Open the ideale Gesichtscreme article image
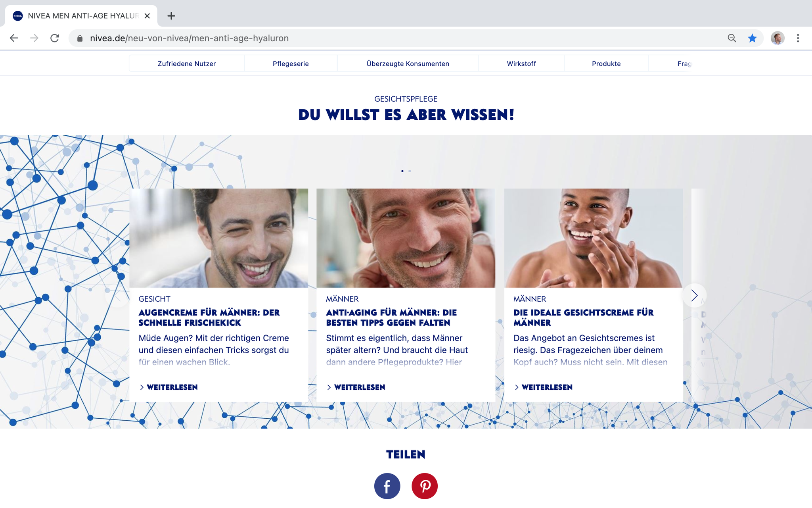Screen dimensions: 812x508 click(594, 238)
